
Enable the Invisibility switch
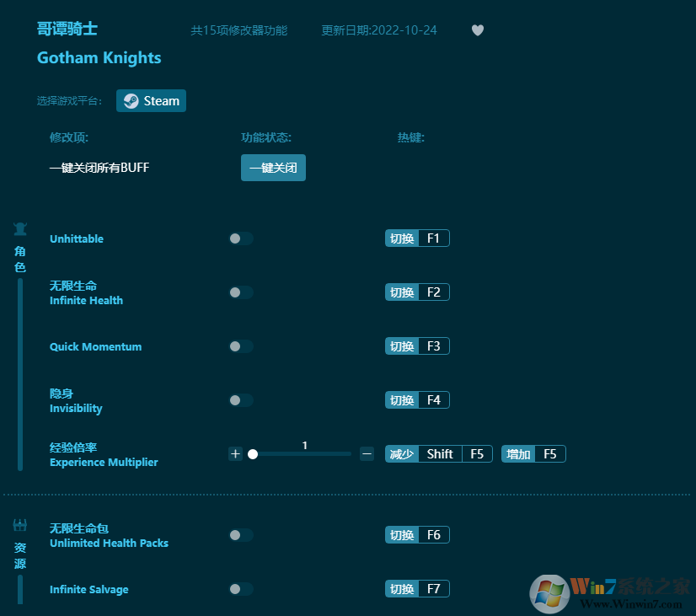tap(241, 400)
